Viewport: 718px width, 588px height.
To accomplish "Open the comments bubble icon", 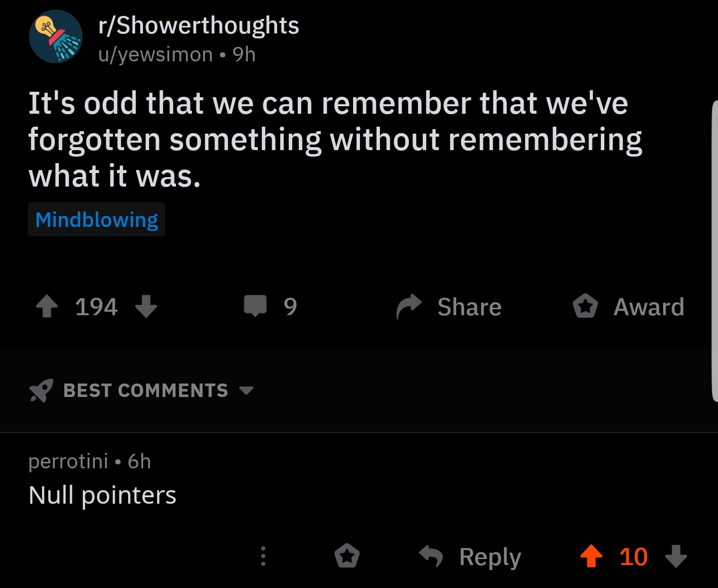I will tap(255, 306).
